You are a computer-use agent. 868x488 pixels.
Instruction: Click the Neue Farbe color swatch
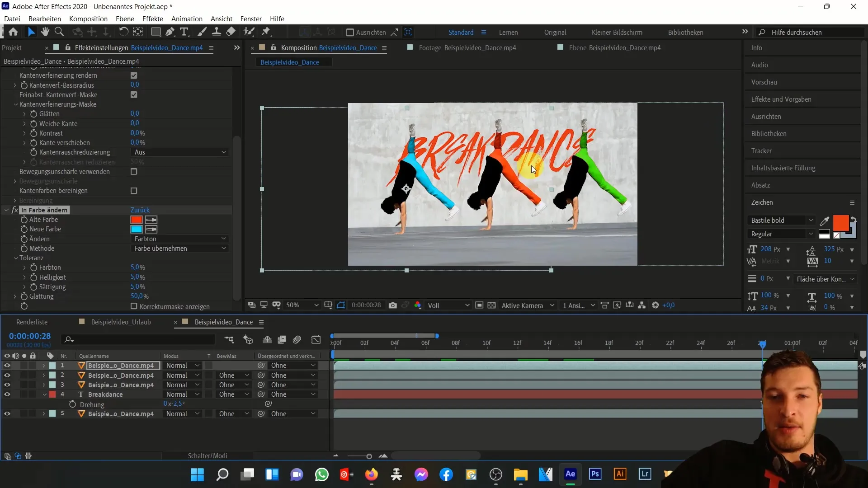pyautogui.click(x=137, y=229)
